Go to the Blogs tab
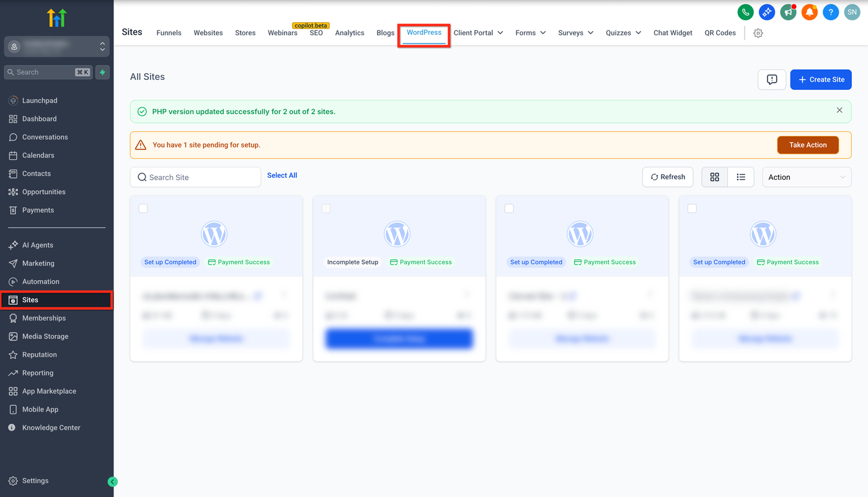 point(386,33)
